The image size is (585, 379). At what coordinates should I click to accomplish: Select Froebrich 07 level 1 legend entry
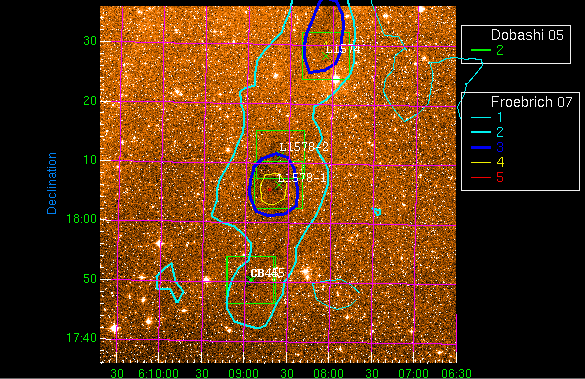pyautogui.click(x=486, y=118)
